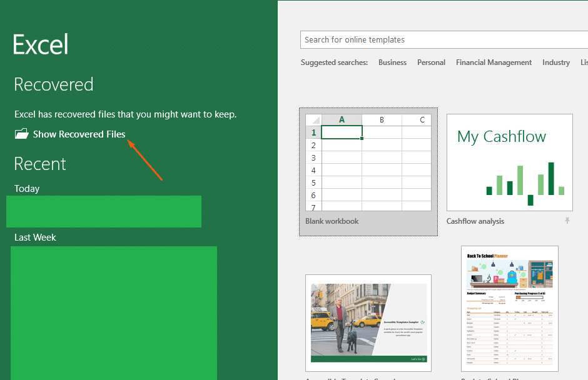Click the pin icon next to Cashflow analysis
The height and width of the screenshot is (380, 588).
click(567, 221)
